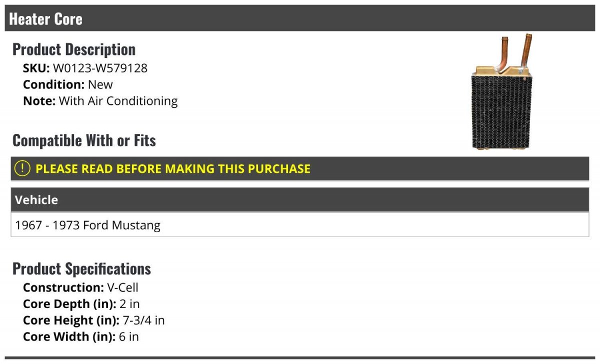The image size is (600, 364).
Task: Click the V-Cell construction value
Action: (122, 288)
